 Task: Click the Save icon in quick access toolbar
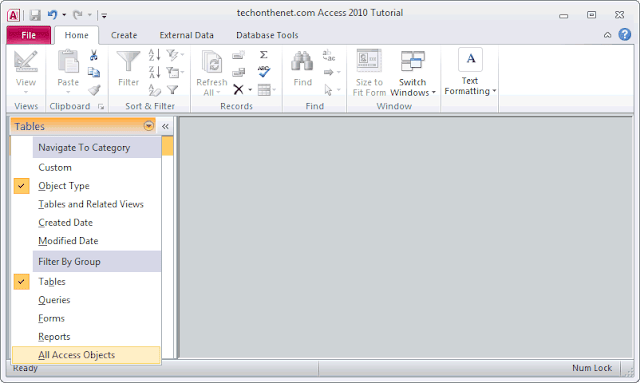35,15
